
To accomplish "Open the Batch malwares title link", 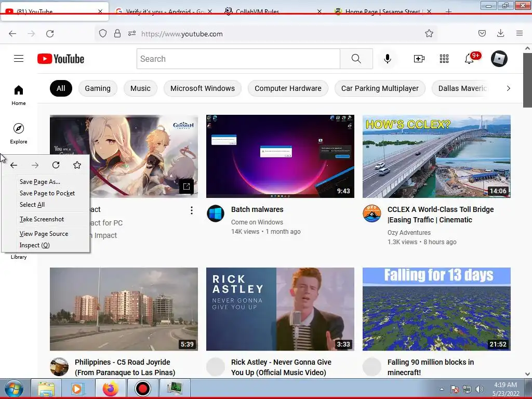I will pyautogui.click(x=257, y=209).
